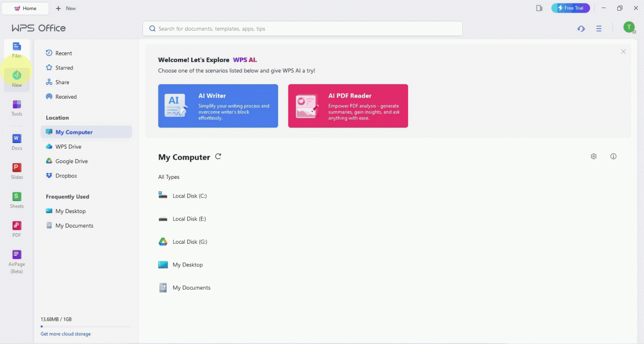The image size is (644, 344).
Task: Open My Desktop under Frequently Used
Action: (x=86, y=211)
